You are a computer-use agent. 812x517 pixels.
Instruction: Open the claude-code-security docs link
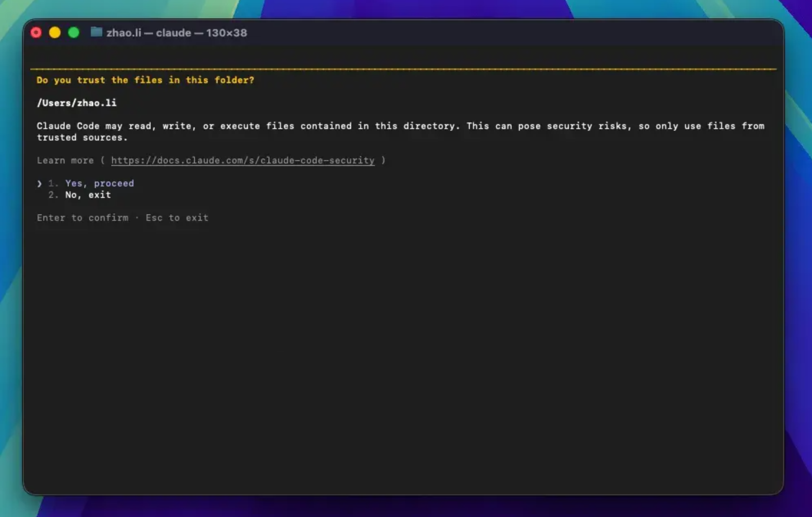243,161
